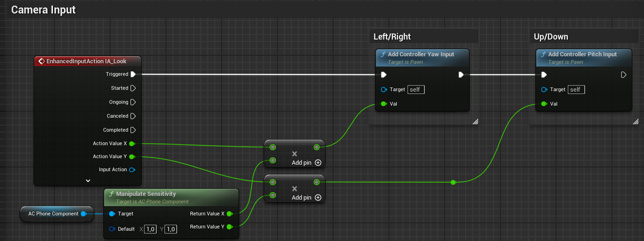Add pin to the lower multiply node
The height and width of the screenshot is (241, 644).
pyautogui.click(x=318, y=198)
